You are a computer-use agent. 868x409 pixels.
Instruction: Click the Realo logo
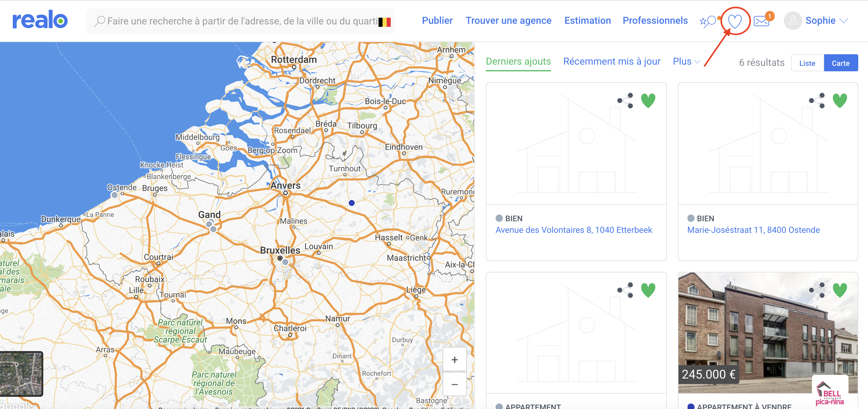tap(40, 20)
